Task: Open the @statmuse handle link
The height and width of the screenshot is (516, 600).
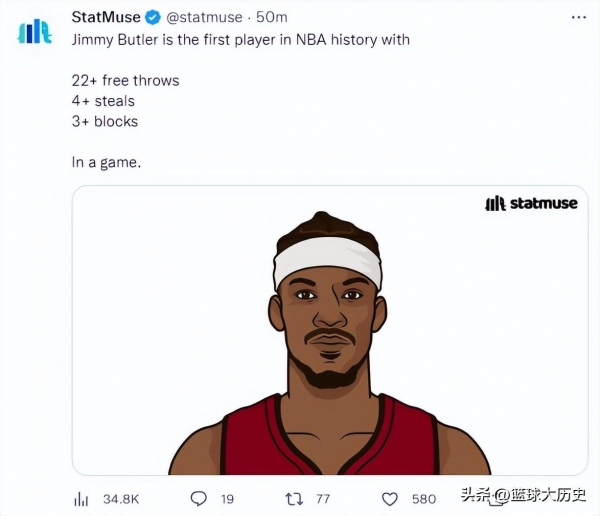Action: 204,17
